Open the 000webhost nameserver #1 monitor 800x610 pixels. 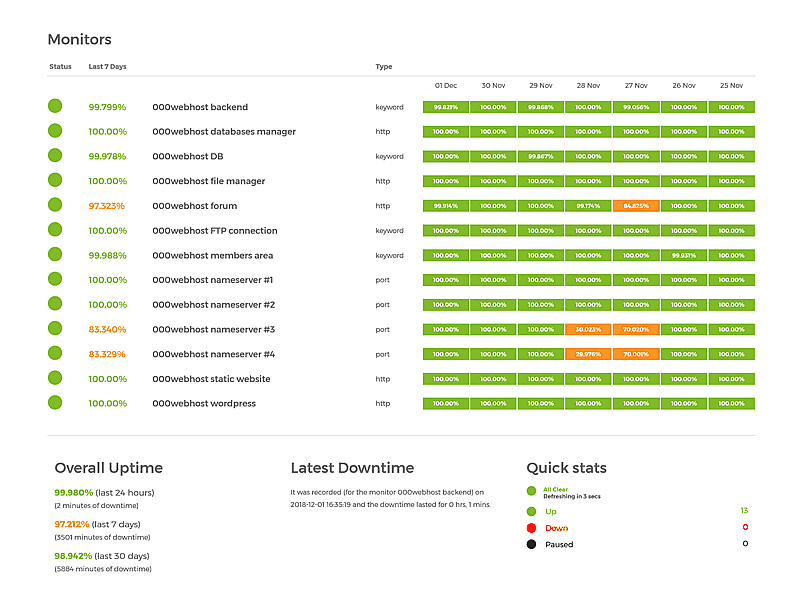coord(213,280)
